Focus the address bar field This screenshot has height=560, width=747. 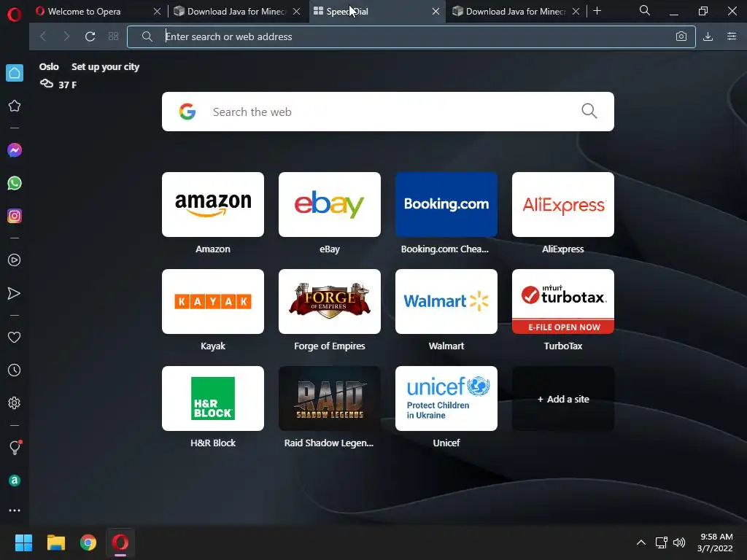coord(411,36)
